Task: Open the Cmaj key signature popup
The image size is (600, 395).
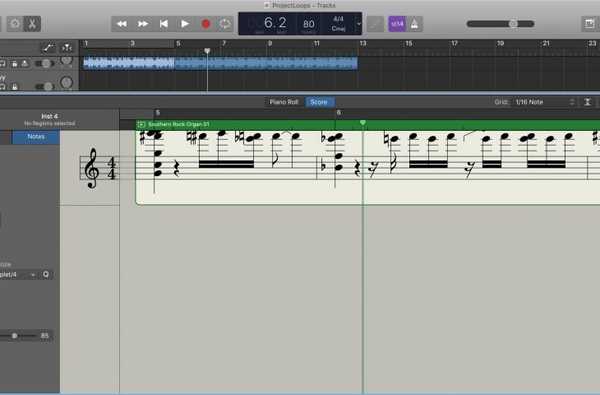Action: point(338,29)
